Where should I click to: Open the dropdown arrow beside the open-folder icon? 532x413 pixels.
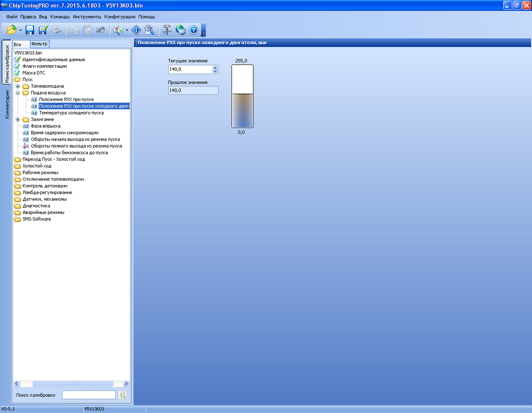tap(20, 30)
